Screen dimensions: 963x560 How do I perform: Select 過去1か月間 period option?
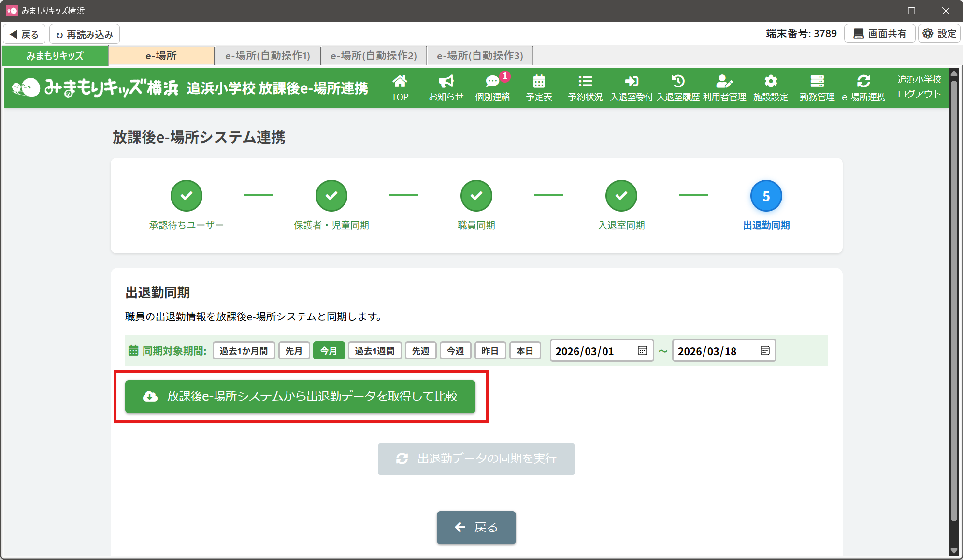(244, 351)
